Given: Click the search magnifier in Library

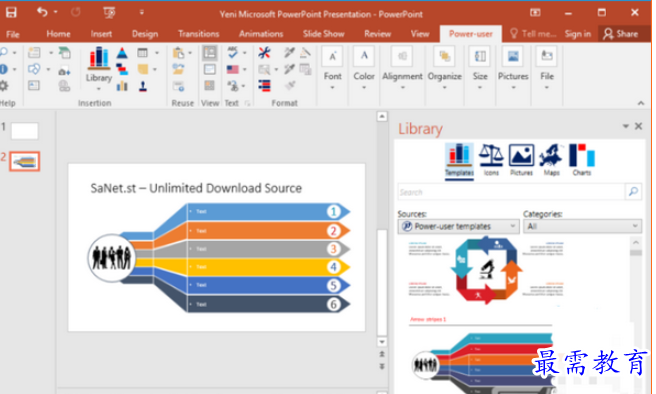Looking at the screenshot, I should click(633, 192).
